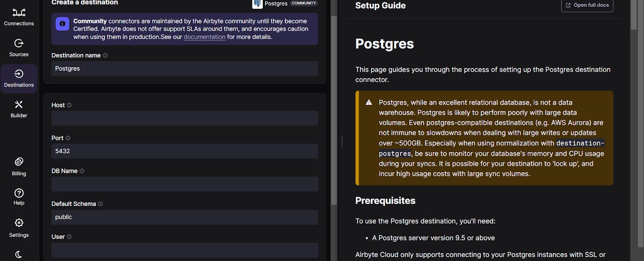The height and width of the screenshot is (261, 644).
Task: Click the Host info icon
Action: (69, 105)
